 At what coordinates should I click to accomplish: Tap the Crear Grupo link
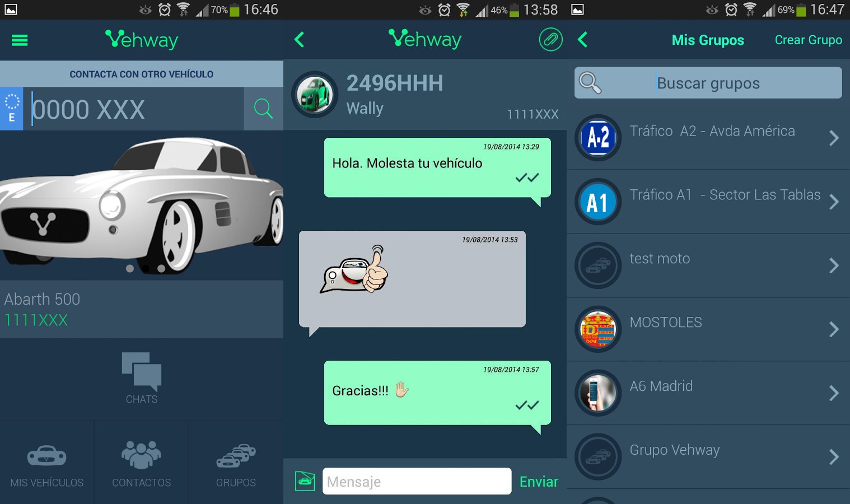[x=808, y=40]
